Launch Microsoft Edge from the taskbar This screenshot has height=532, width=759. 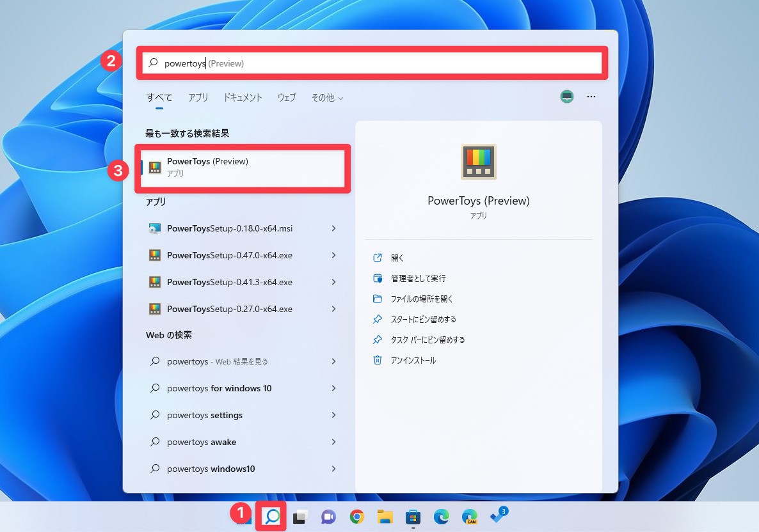(x=441, y=517)
